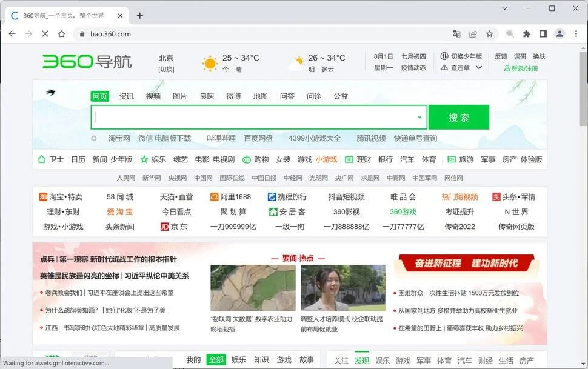Open the extensions puzzle icon
The height and width of the screenshot is (369, 588).
click(527, 34)
